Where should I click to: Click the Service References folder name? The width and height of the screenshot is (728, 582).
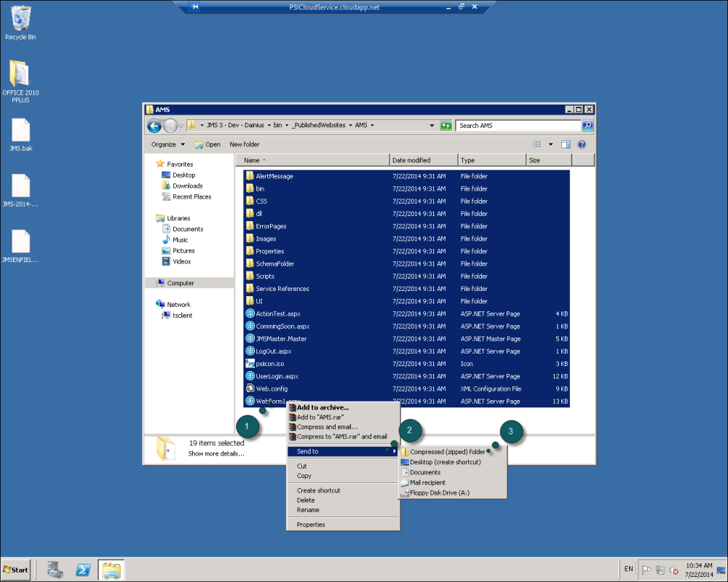[282, 288]
